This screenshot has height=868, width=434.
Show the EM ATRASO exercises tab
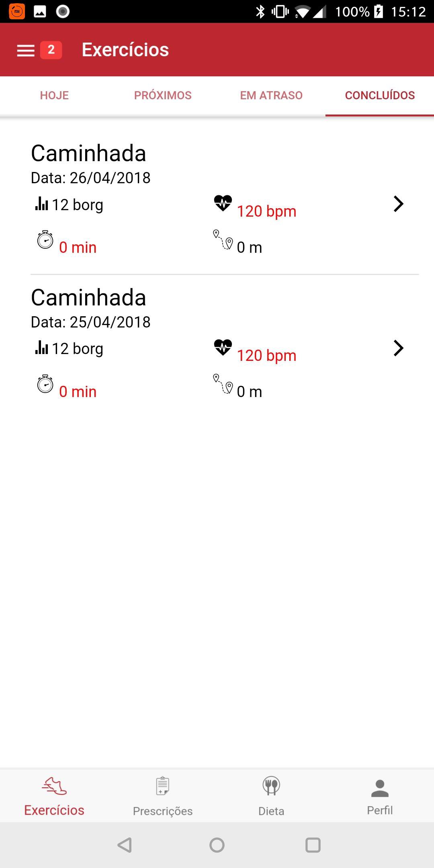pos(271,96)
